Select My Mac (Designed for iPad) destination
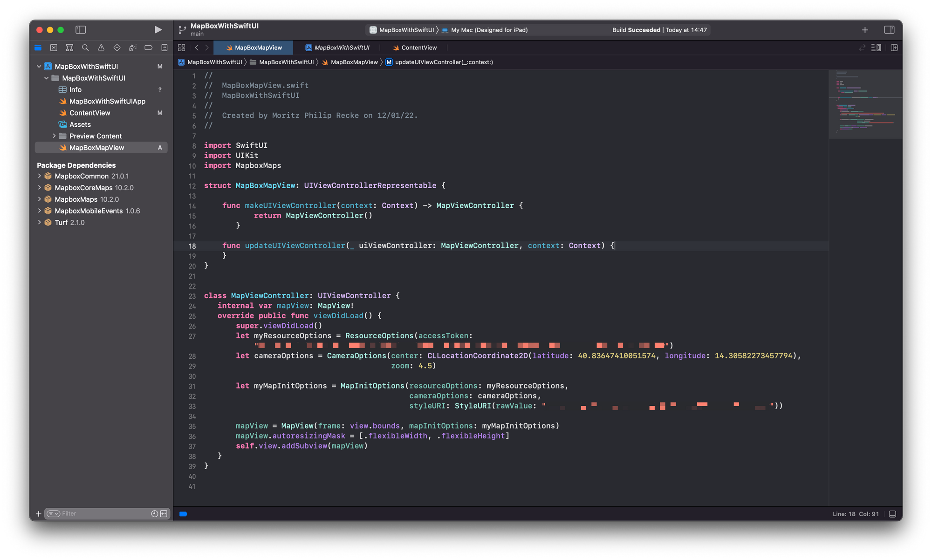Viewport: 932px width, 560px height. coord(489,30)
